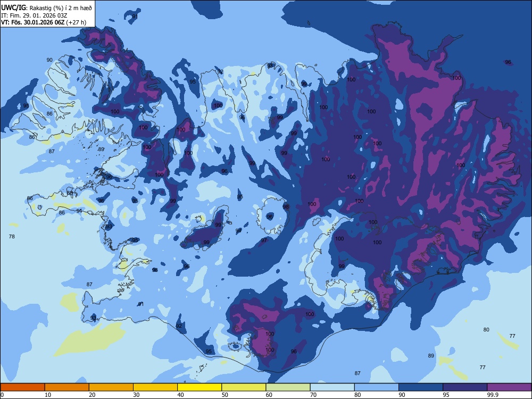
Task: Click the '88' humidity value on the map
Action: 70,193
